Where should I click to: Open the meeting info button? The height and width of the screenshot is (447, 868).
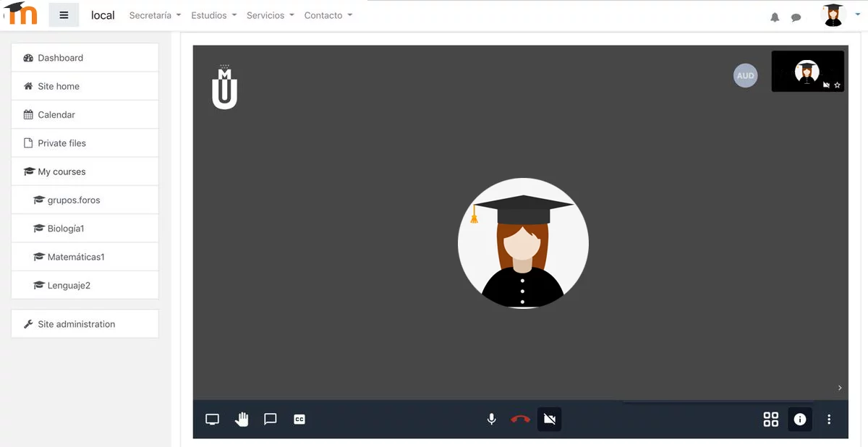(799, 420)
